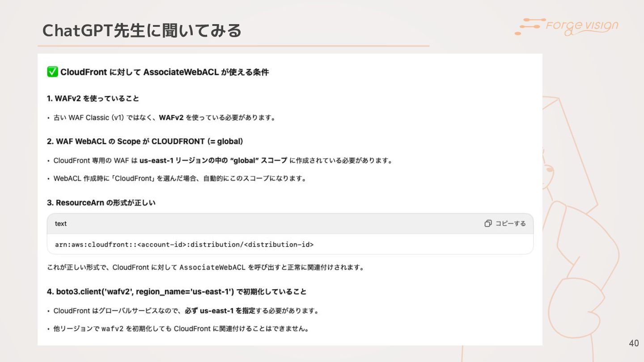
Task: Click the code block 'text' language label
Action: pyautogui.click(x=61, y=223)
